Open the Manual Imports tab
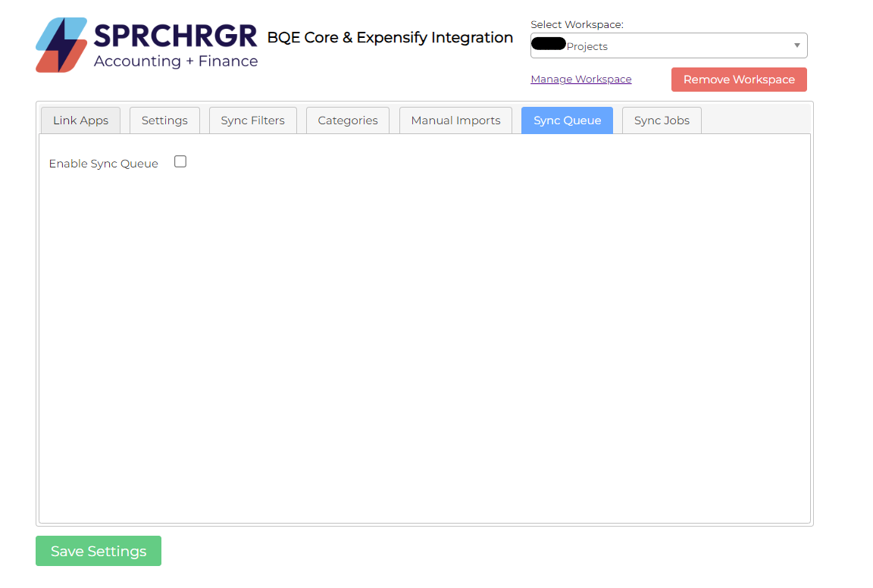The image size is (873, 588). click(x=456, y=120)
